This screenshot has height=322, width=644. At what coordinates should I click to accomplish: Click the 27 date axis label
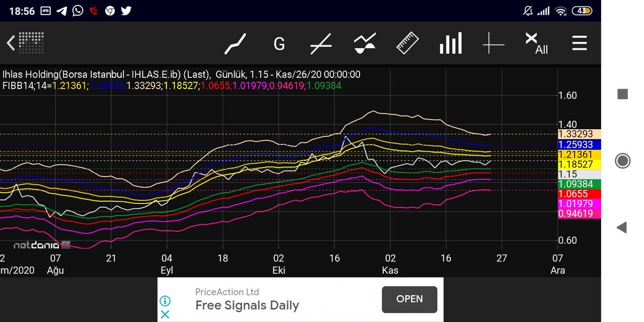tap(502, 258)
